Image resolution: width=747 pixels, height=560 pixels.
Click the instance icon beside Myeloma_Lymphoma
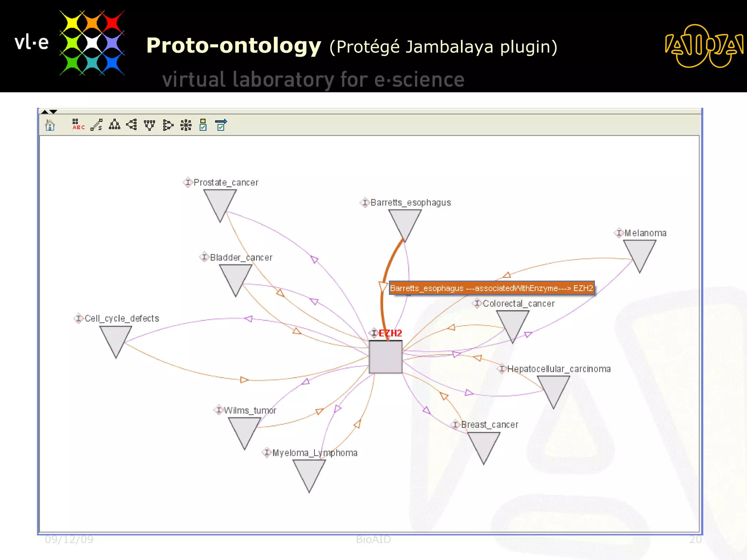pos(267,453)
